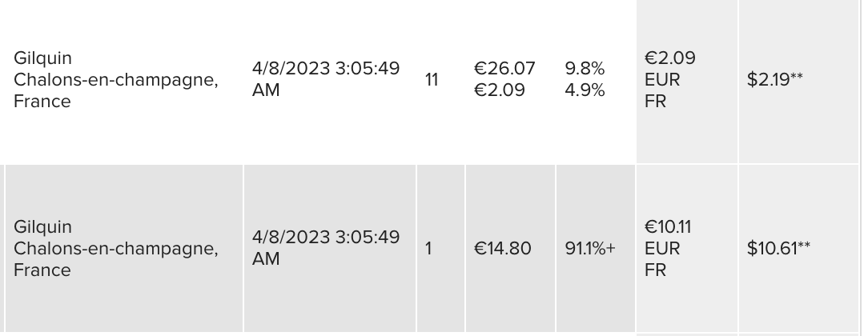Click Gilquin seller name in second row

point(42,226)
